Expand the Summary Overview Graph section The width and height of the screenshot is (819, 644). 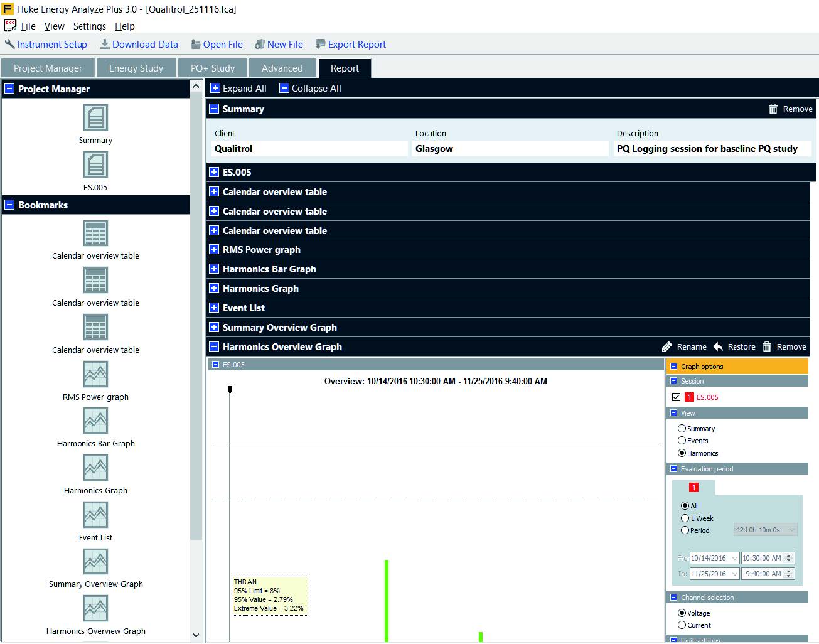point(214,327)
